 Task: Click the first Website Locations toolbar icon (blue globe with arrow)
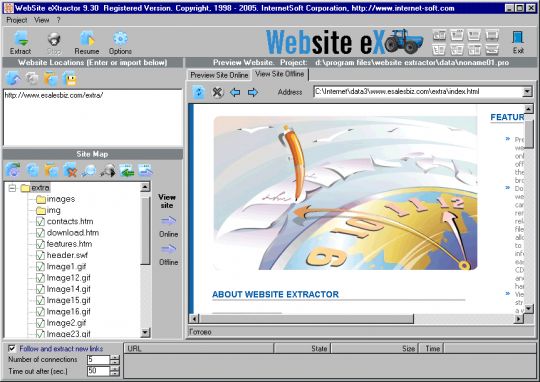coord(13,79)
